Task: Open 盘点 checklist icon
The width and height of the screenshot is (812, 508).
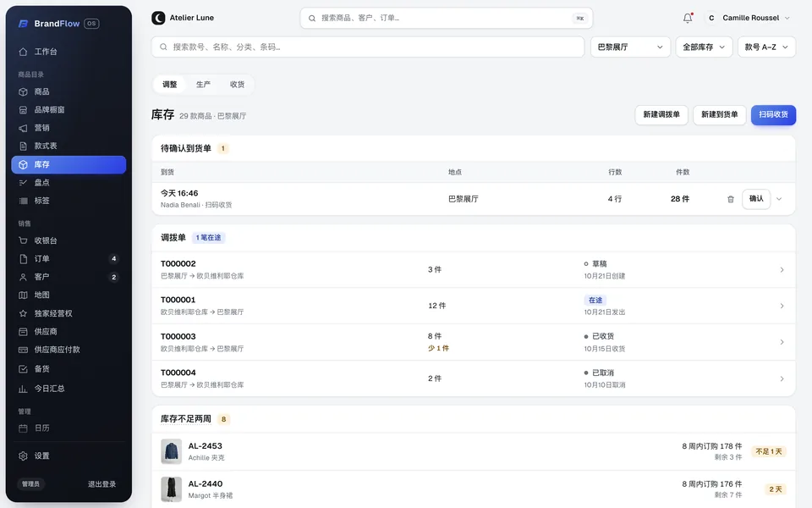Action: [x=23, y=183]
